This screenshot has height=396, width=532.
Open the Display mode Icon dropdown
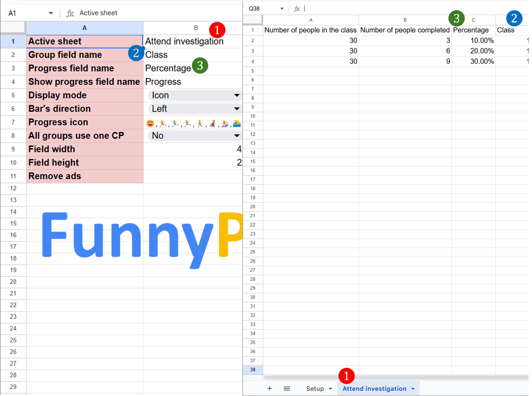point(237,95)
